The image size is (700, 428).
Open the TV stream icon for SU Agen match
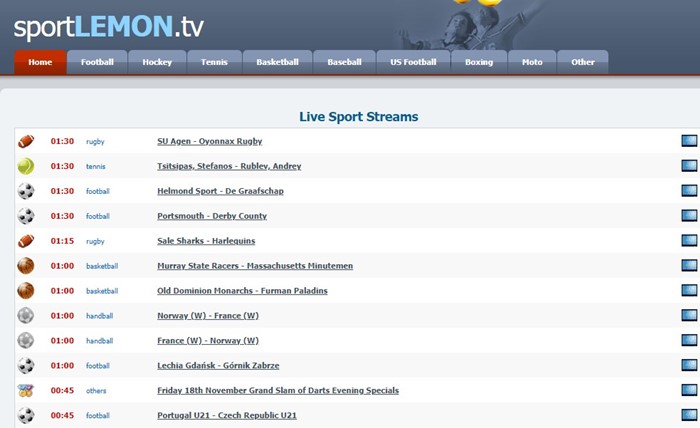[688, 141]
